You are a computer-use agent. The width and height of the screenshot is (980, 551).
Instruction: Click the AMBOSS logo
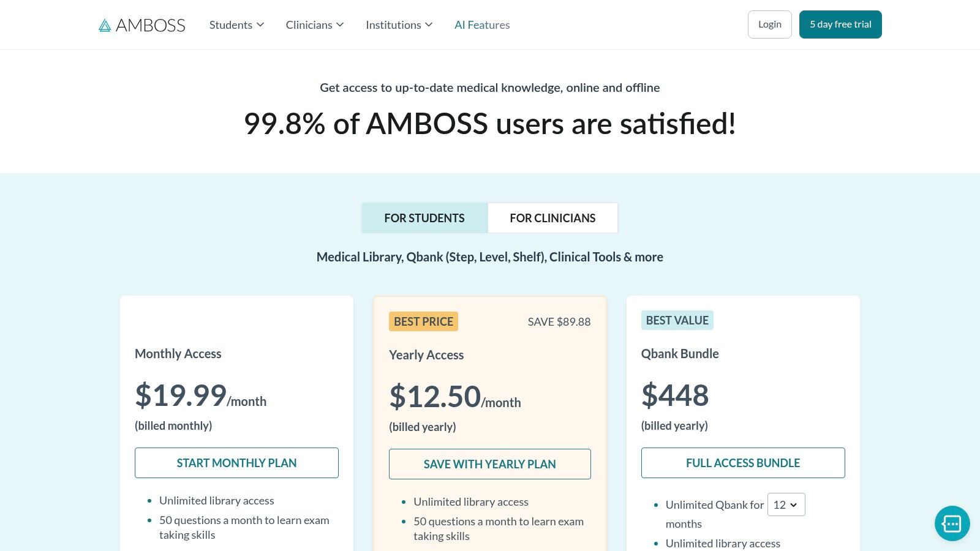(x=142, y=24)
